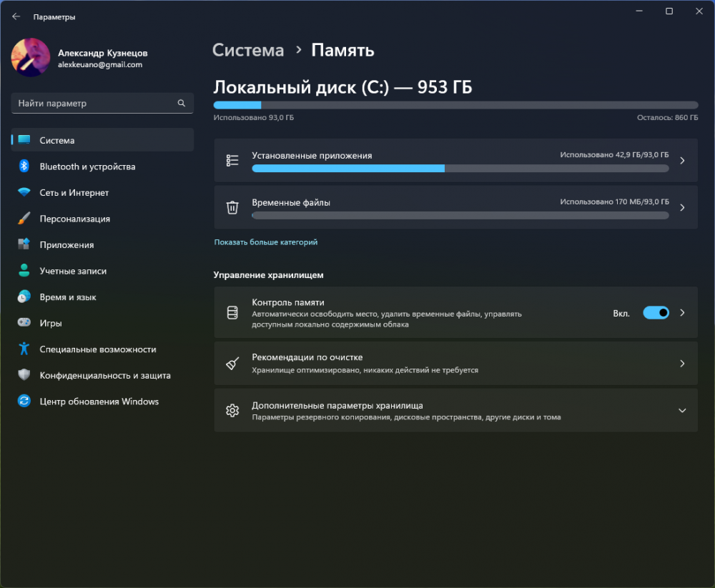Go to Время и язык section
This screenshot has width=715, height=588.
tap(68, 297)
